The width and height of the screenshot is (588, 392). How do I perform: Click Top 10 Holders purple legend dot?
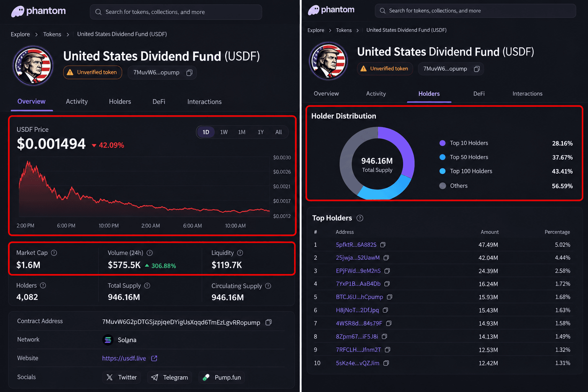(x=443, y=143)
